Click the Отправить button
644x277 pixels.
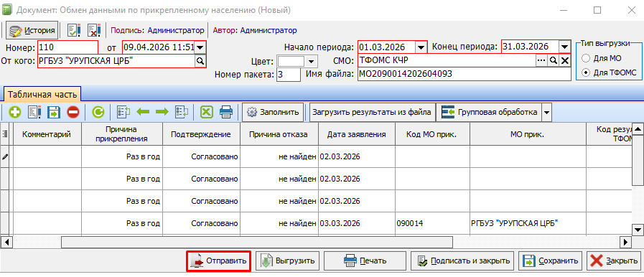coord(218,260)
